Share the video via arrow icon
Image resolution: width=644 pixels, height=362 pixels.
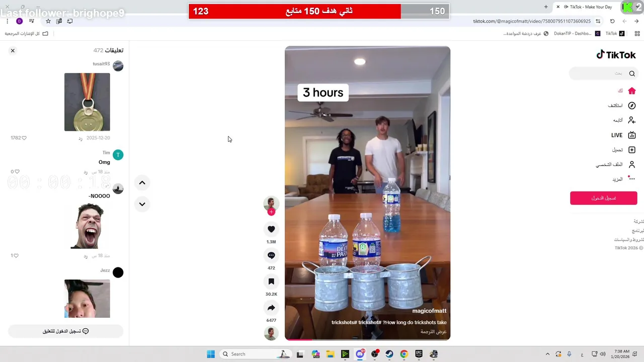tap(271, 308)
